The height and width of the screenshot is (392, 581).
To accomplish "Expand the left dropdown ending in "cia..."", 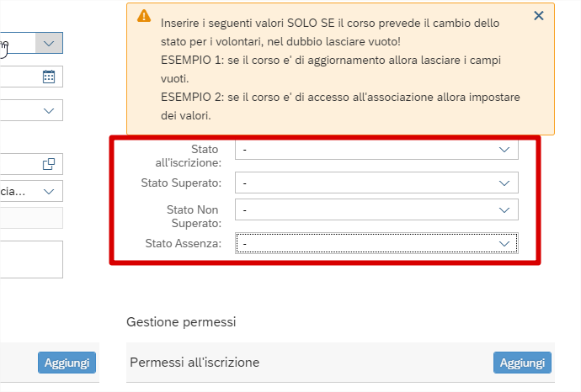I will point(49,191).
